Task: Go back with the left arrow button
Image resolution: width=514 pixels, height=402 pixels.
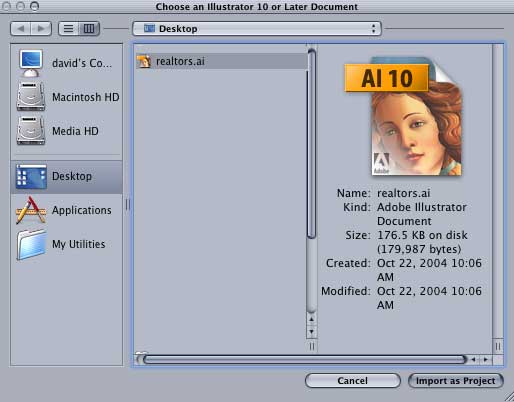Action: (21, 29)
